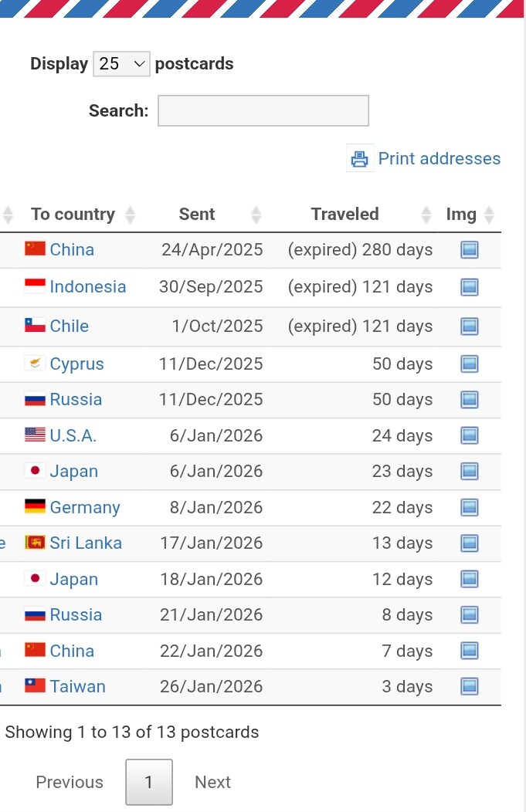Focus the Search text field
This screenshot has width=526, height=812.
click(x=263, y=110)
